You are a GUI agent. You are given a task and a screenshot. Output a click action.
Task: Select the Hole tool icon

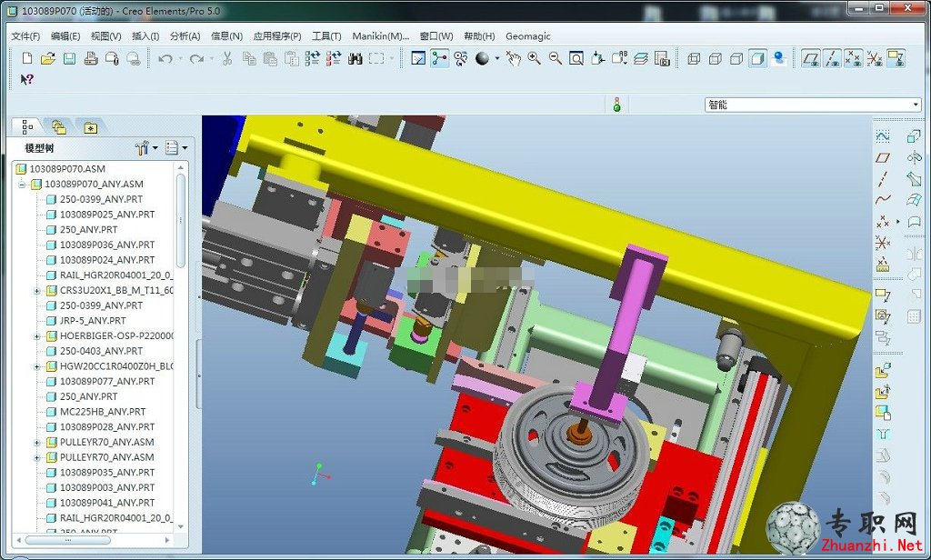[882, 435]
